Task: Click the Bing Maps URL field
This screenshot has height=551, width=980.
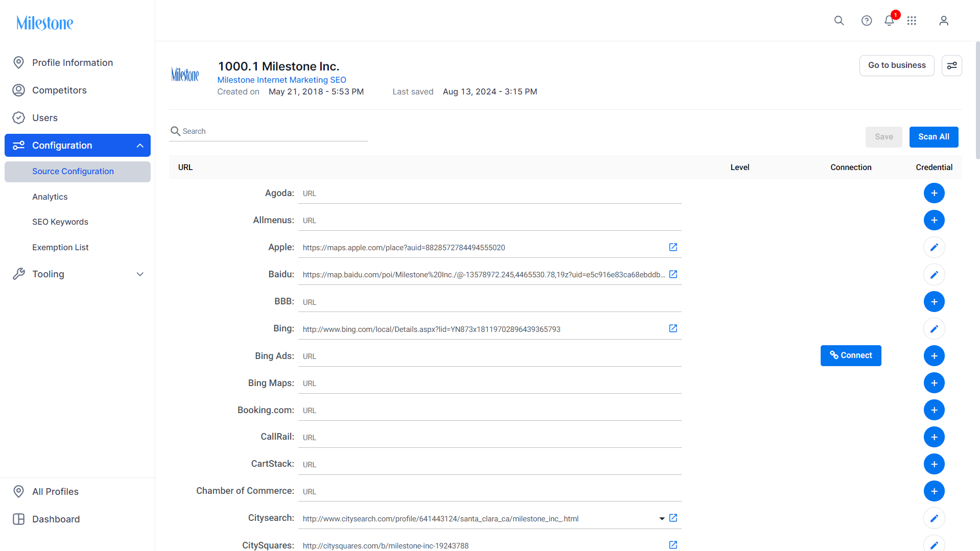Action: [x=490, y=384]
